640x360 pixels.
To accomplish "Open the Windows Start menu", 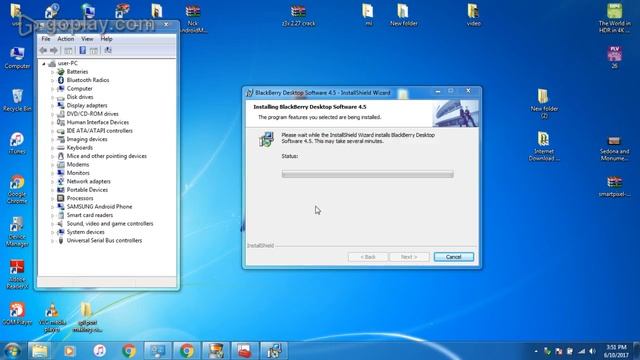I will (x=12, y=351).
